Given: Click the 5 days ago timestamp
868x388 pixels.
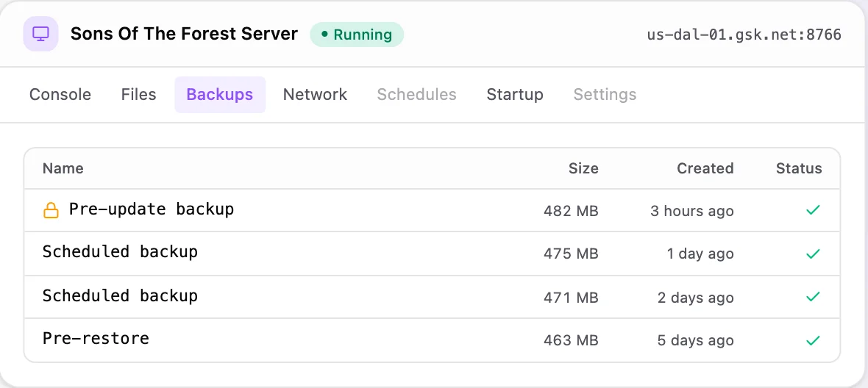Looking at the screenshot, I should click(696, 341).
